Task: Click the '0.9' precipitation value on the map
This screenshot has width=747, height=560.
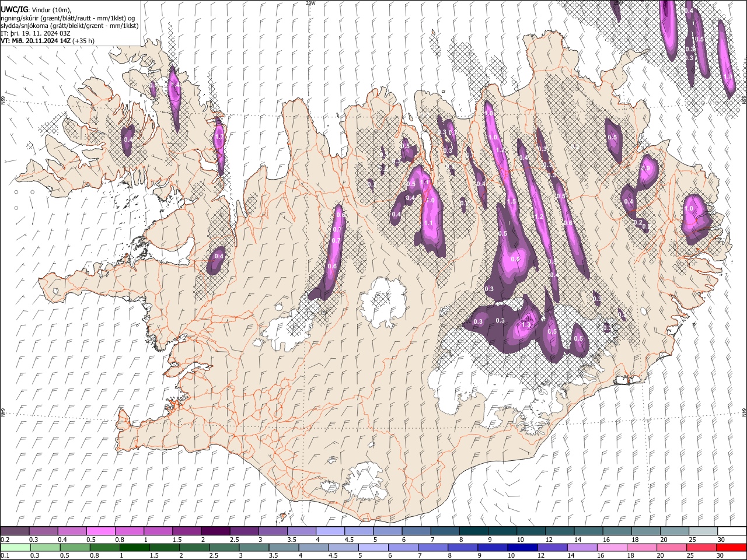Action: click(x=645, y=168)
